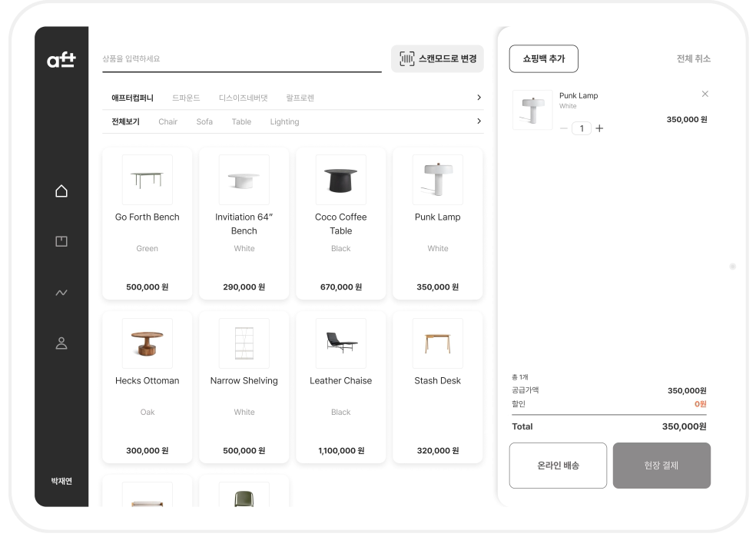Click the 공급가액 label

pyautogui.click(x=525, y=390)
